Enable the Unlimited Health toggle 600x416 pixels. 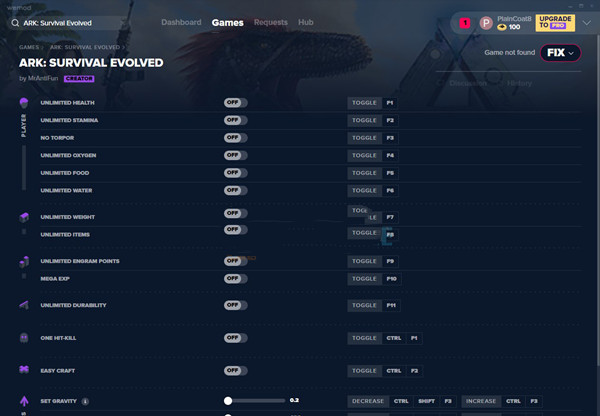point(235,103)
